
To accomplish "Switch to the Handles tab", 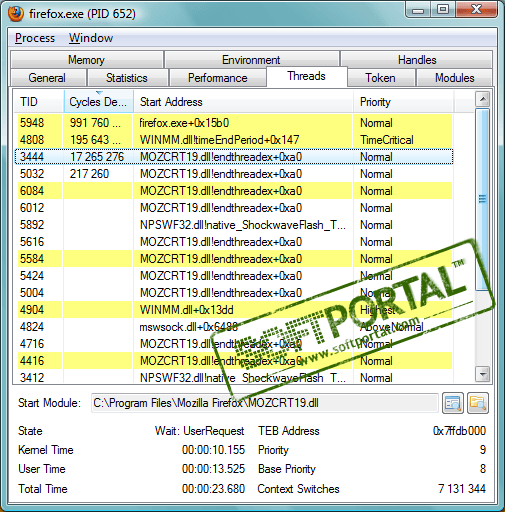I will click(417, 60).
